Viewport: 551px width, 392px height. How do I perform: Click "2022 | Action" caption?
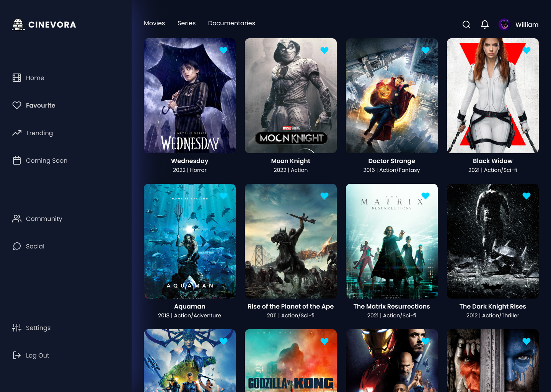pyautogui.click(x=291, y=170)
